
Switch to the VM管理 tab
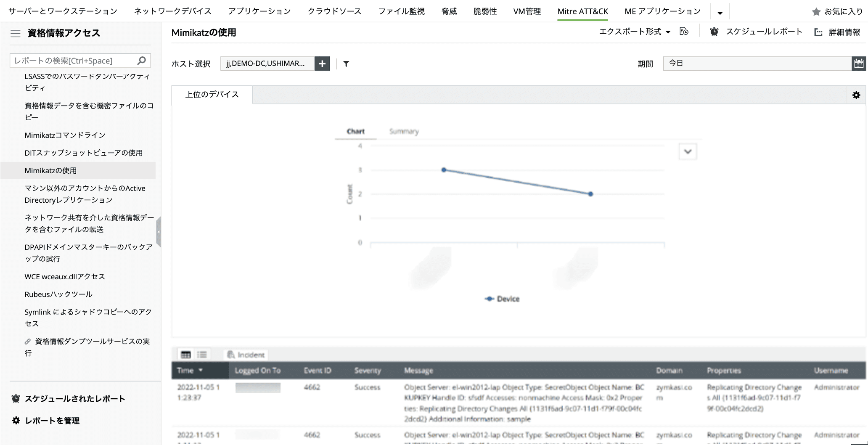coord(527,11)
